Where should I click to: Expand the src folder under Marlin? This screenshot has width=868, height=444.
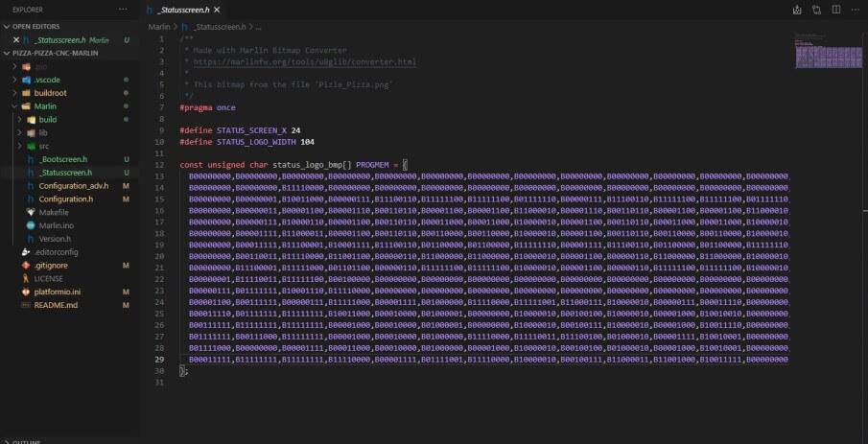pyautogui.click(x=45, y=146)
